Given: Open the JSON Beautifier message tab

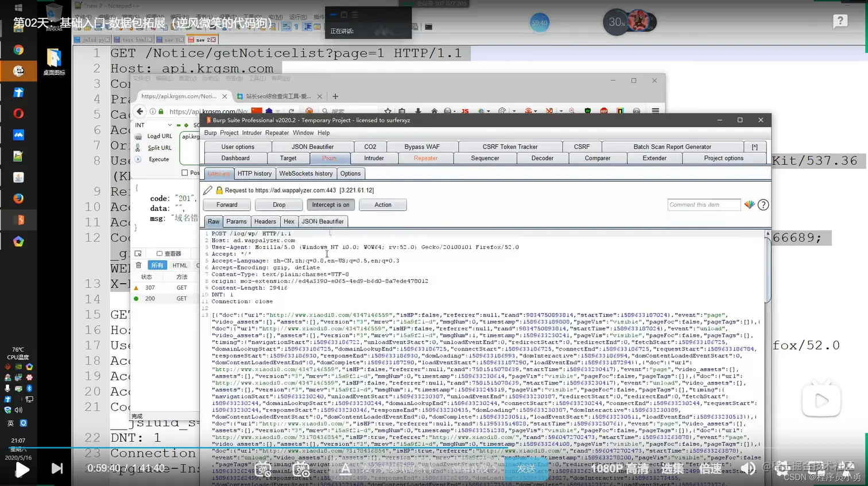Looking at the screenshot, I should tap(323, 222).
